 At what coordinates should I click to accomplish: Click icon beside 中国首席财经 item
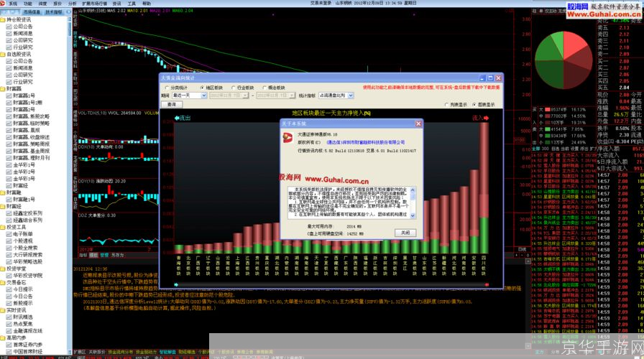[x=9, y=352]
